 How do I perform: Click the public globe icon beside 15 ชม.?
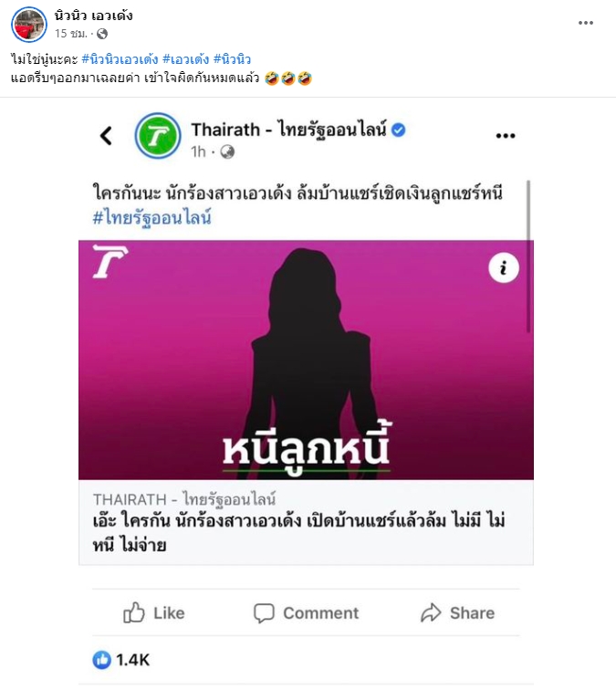click(x=102, y=34)
